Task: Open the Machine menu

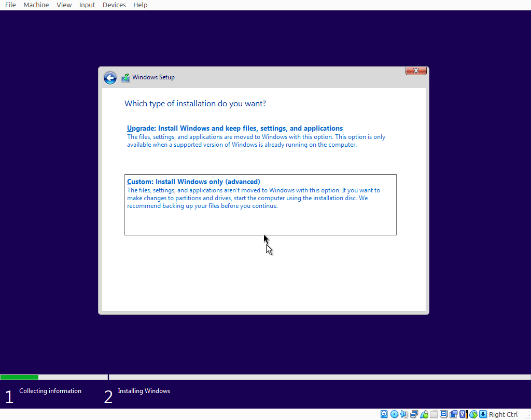Action: pos(36,5)
